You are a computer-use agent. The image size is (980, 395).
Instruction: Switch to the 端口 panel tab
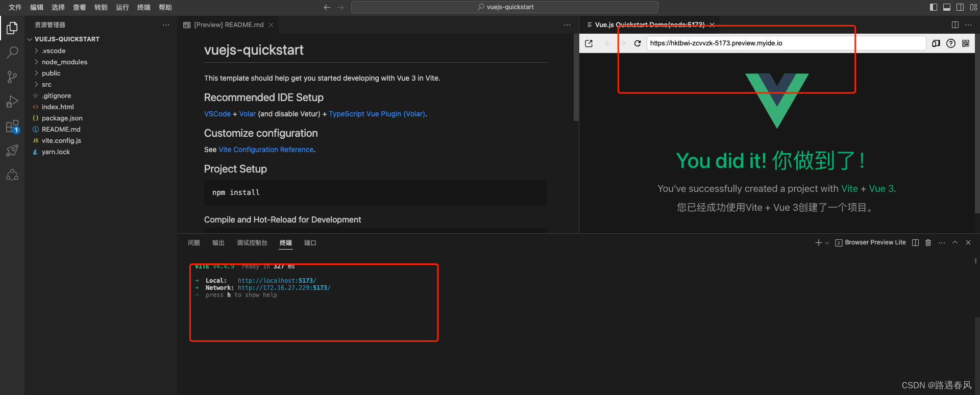tap(310, 243)
